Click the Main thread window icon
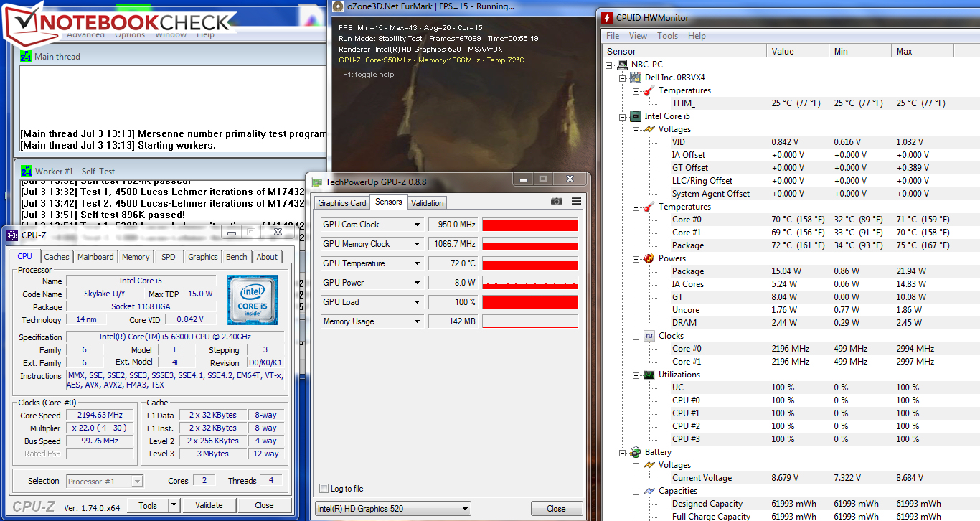This screenshot has height=521, width=980. [x=26, y=56]
